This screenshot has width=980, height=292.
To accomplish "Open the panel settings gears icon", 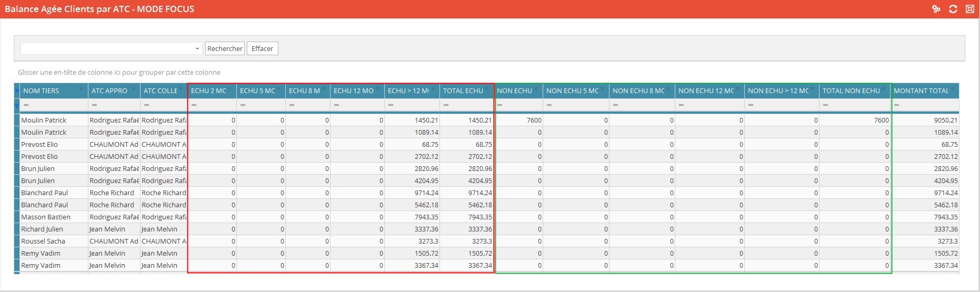I will 936,9.
